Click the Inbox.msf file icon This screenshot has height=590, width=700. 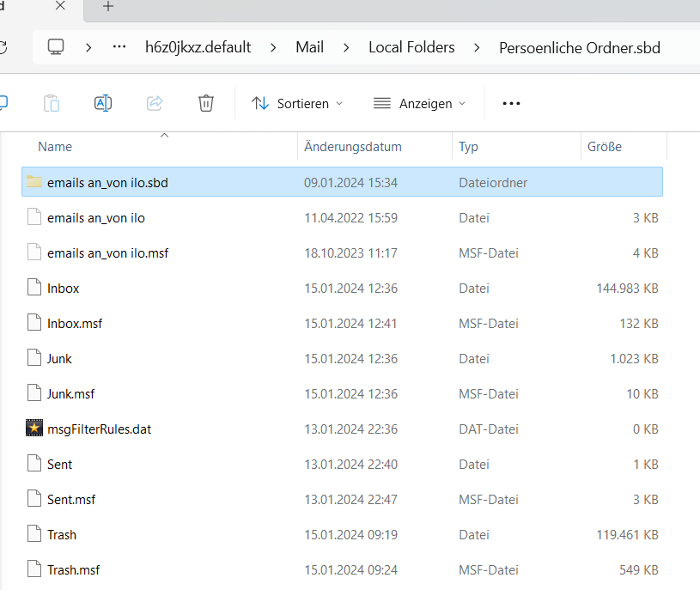tap(34, 323)
